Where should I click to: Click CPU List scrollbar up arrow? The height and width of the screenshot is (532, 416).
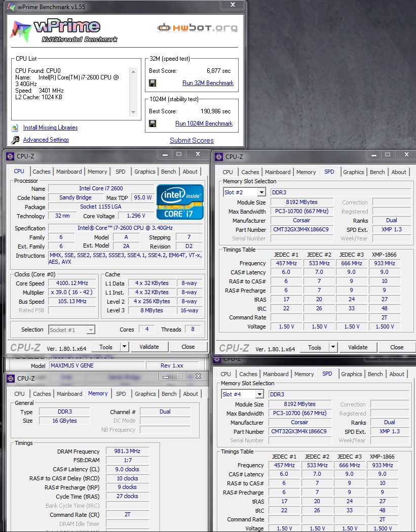pyautogui.click(x=133, y=71)
